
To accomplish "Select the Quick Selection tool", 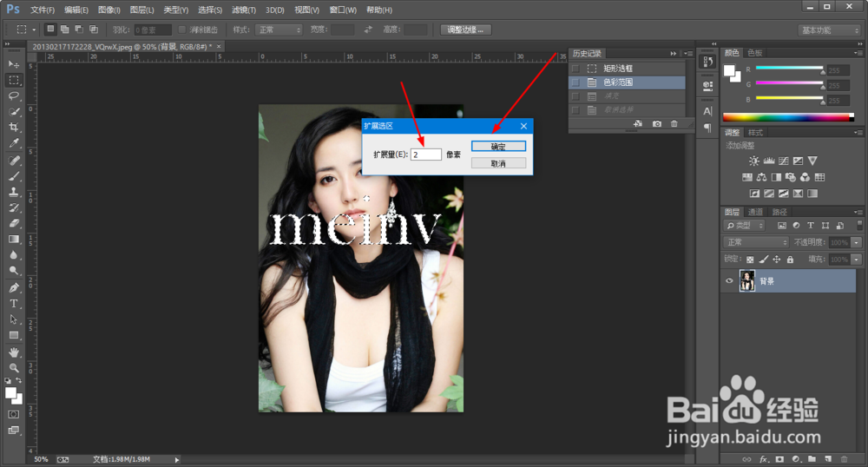I will [14, 111].
